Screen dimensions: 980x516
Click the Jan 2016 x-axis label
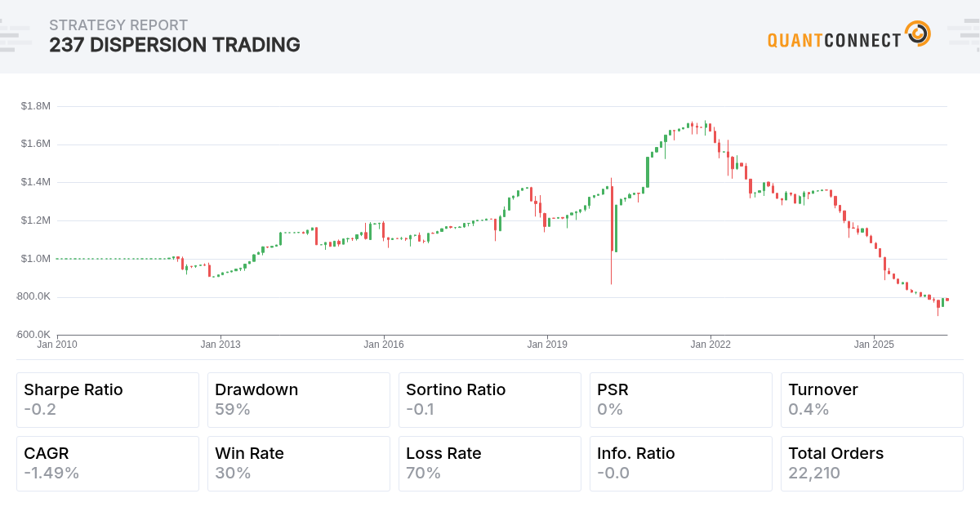[384, 345]
